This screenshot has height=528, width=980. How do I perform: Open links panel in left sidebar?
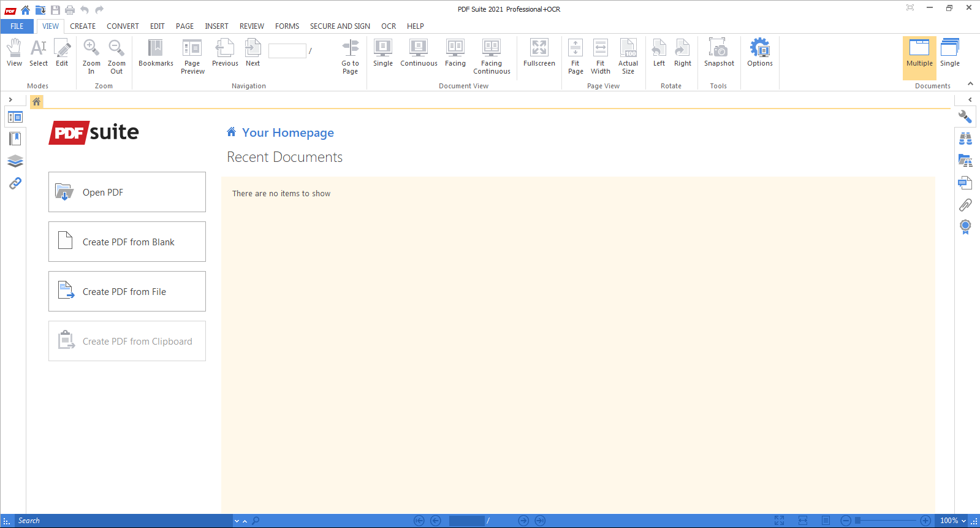click(15, 183)
